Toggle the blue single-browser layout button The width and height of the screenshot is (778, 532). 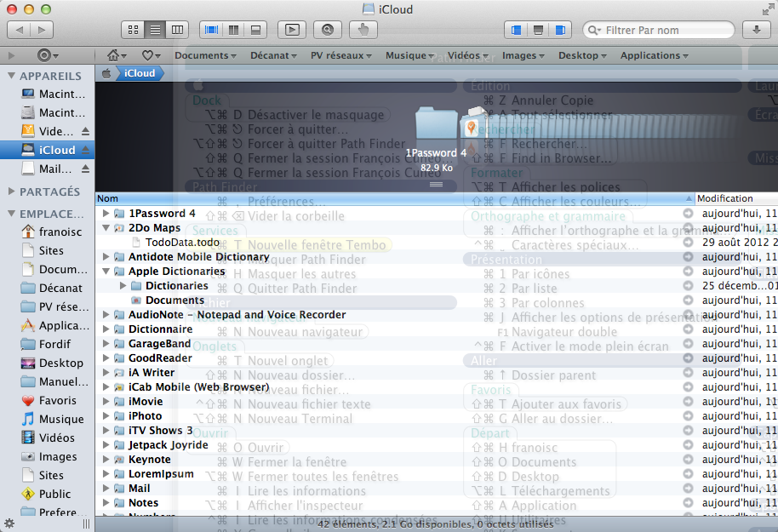pyautogui.click(x=211, y=31)
